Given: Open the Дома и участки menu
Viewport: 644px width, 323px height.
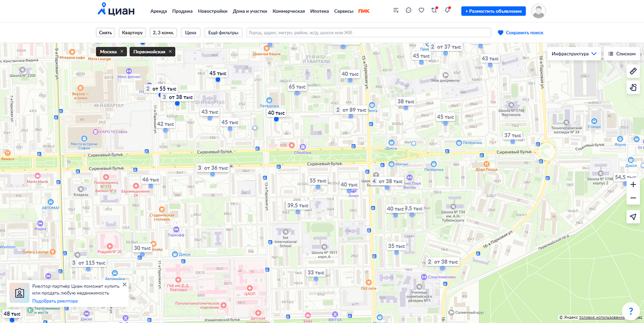Looking at the screenshot, I should click(250, 11).
